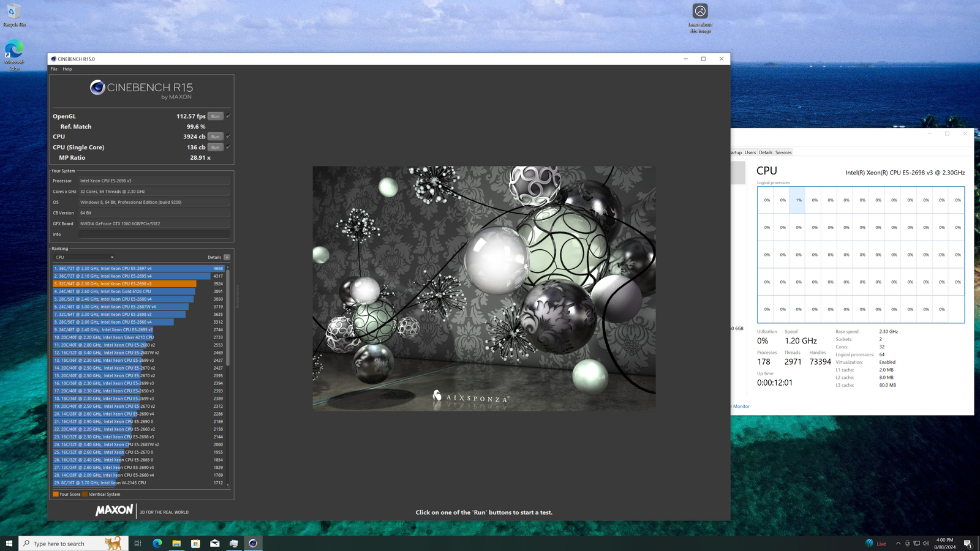Viewport: 980px width, 551px height.
Task: Open File Explorer from taskbar
Action: pos(176,544)
